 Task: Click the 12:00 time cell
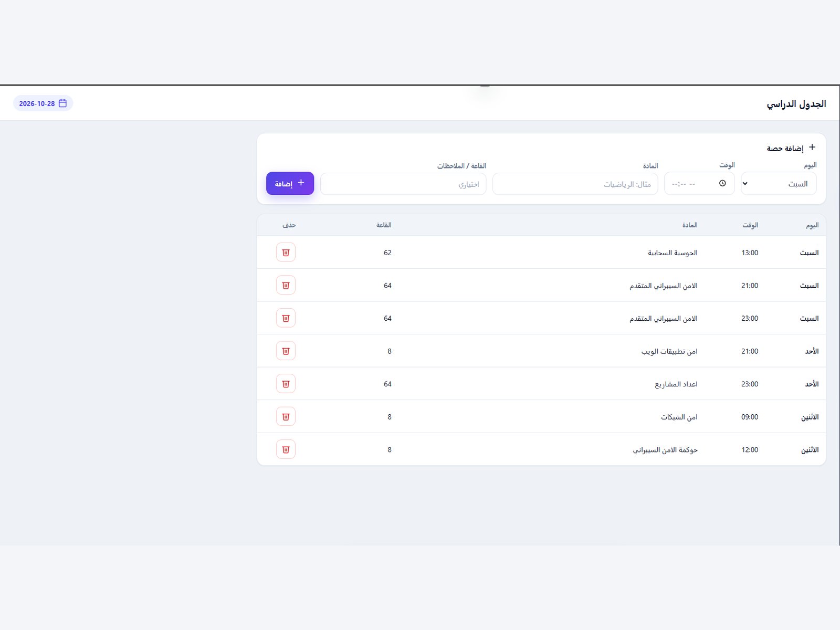tap(750, 449)
